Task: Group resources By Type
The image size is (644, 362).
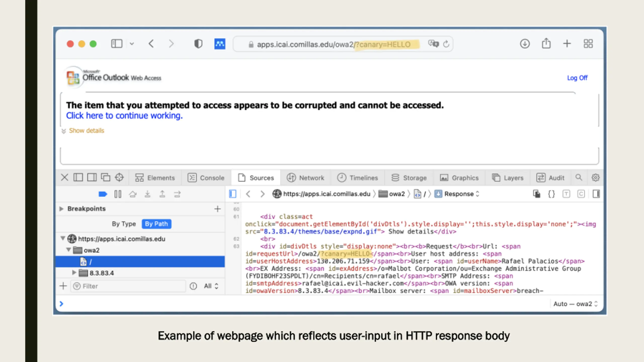Action: tap(124, 224)
